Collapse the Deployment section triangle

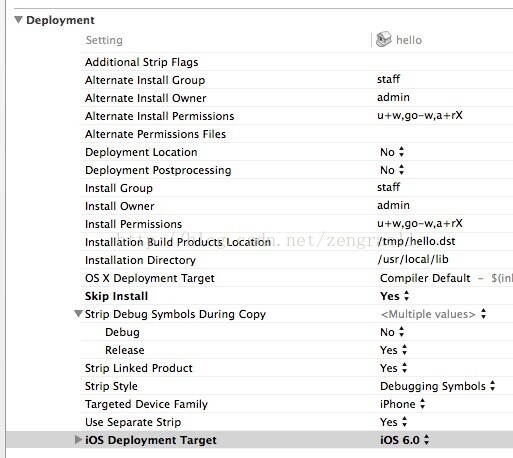click(x=18, y=20)
